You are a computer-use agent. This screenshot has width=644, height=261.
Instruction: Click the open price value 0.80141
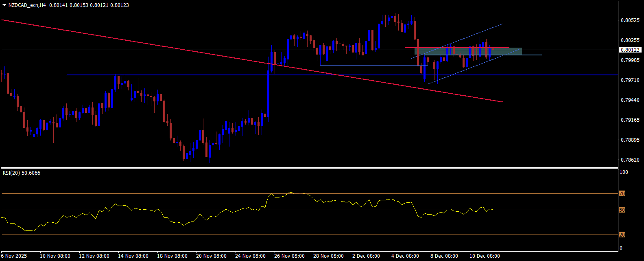pos(59,5)
